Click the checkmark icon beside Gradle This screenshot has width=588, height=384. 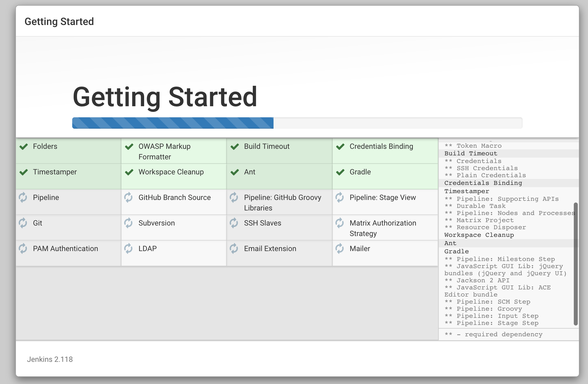(x=340, y=172)
